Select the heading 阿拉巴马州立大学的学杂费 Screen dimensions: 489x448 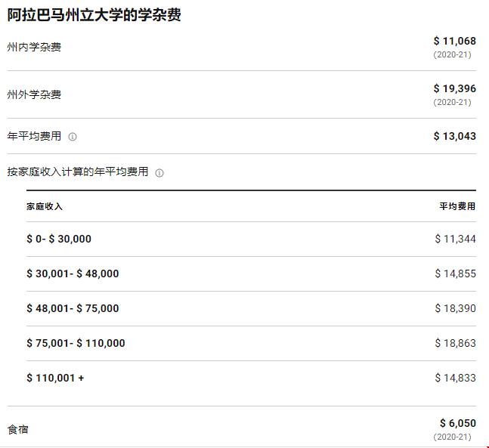coord(94,14)
